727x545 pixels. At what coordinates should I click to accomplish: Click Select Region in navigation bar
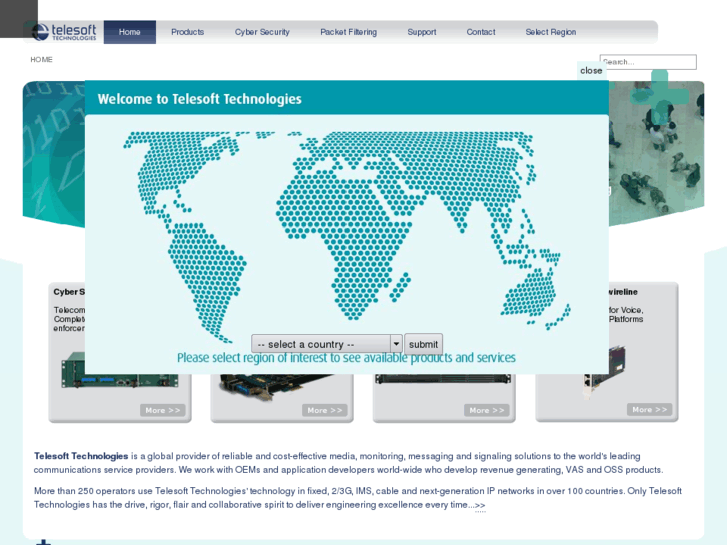coord(551,32)
